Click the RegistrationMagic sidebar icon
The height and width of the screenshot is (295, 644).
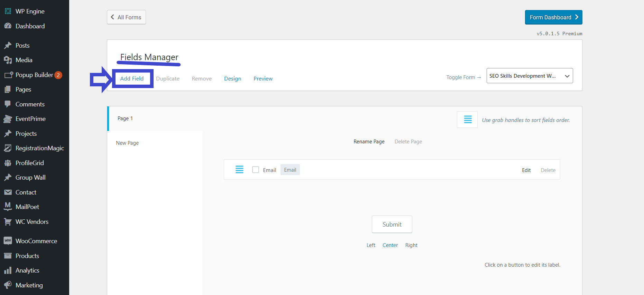[8, 148]
